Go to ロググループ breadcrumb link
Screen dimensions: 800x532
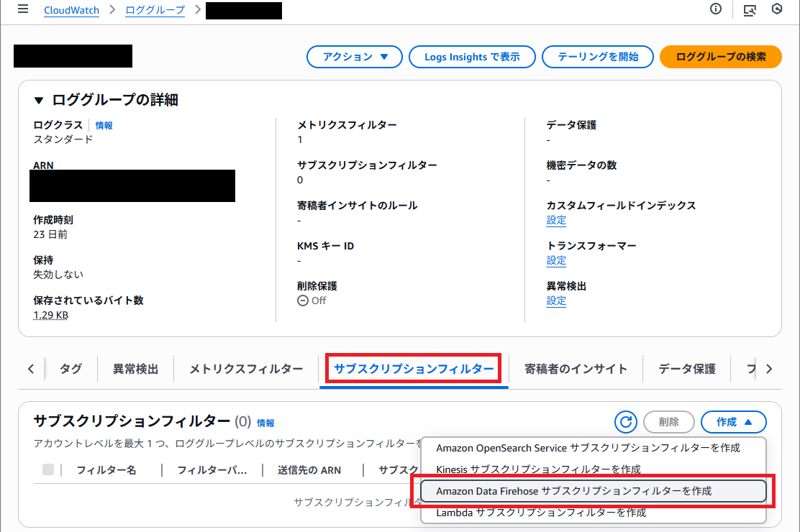tap(155, 10)
